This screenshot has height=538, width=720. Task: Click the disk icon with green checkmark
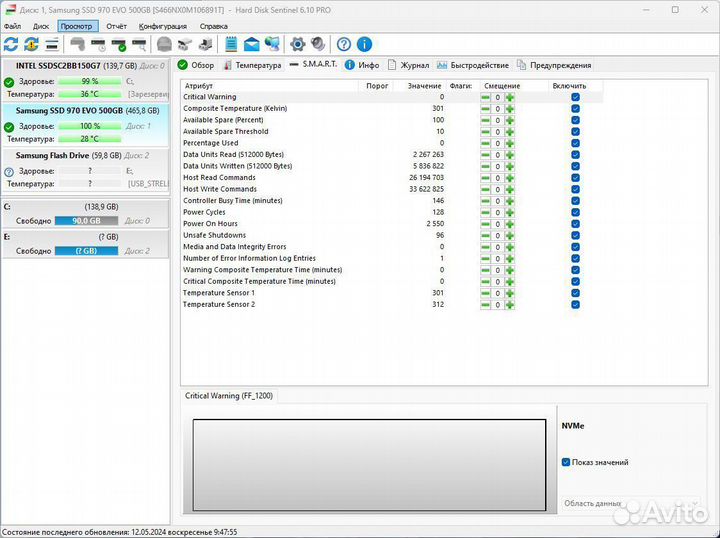(119, 45)
